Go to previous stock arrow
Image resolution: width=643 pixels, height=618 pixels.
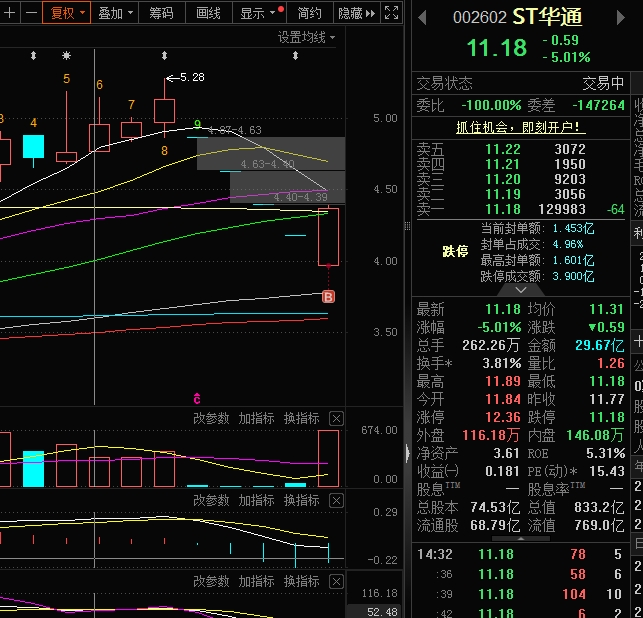point(422,18)
